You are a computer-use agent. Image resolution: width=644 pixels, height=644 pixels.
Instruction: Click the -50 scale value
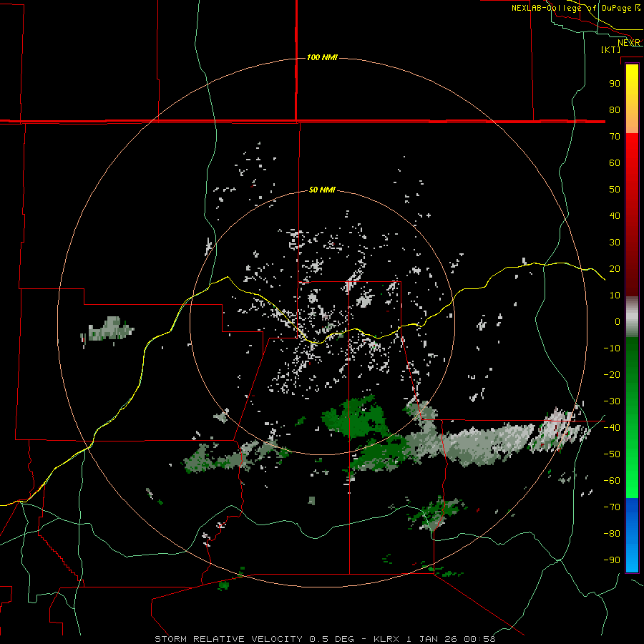pyautogui.click(x=612, y=454)
